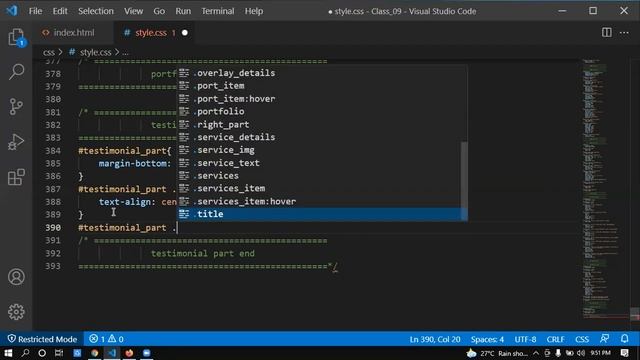Click the suggestion list scrollbar thumb

[464, 180]
